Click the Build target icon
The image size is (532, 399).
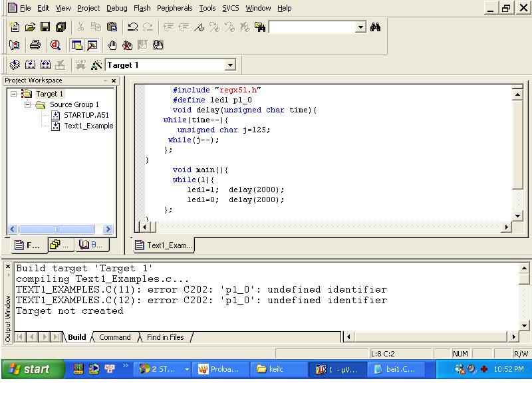click(x=30, y=65)
